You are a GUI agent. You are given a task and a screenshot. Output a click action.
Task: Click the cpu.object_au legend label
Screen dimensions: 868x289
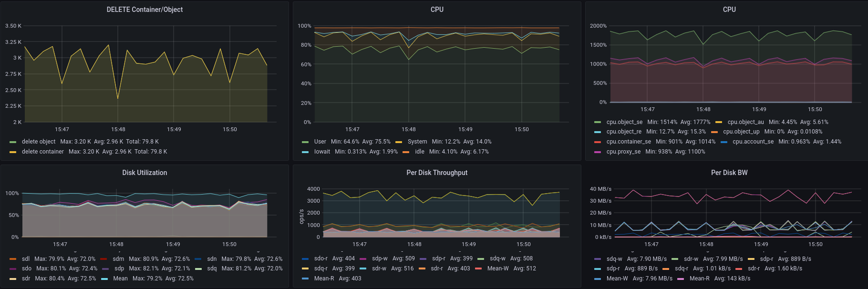pyautogui.click(x=745, y=122)
